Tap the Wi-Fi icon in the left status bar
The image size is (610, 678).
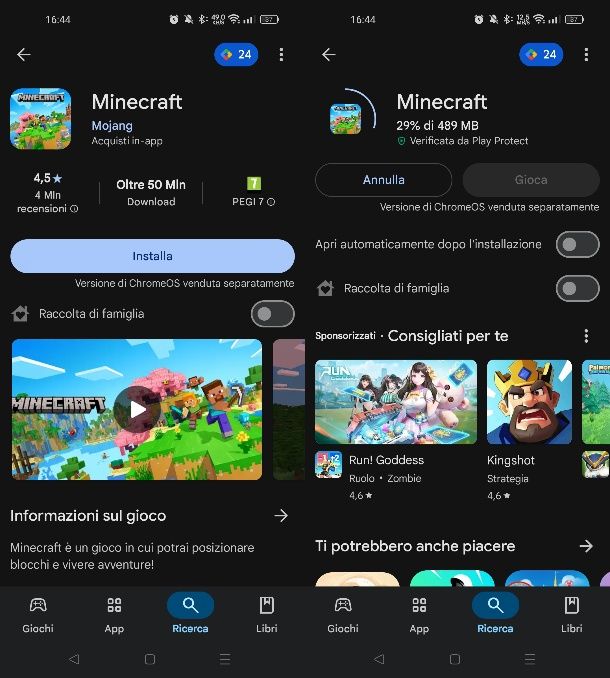[x=234, y=19]
